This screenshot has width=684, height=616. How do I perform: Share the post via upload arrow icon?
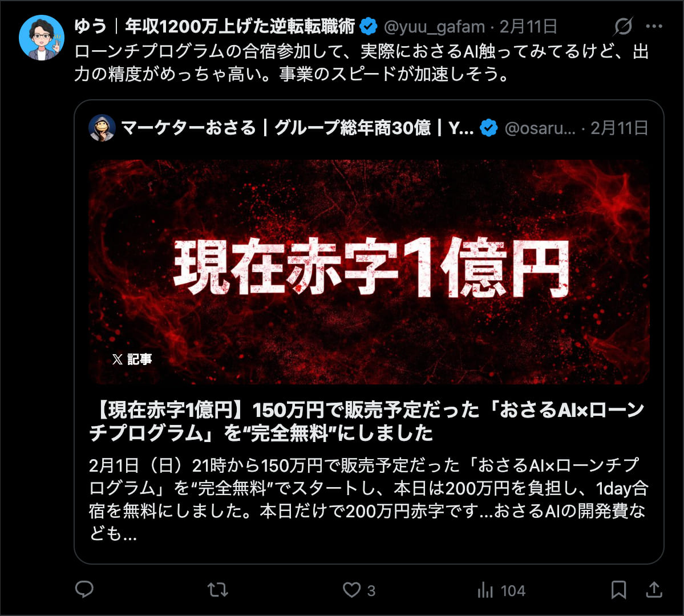(654, 589)
